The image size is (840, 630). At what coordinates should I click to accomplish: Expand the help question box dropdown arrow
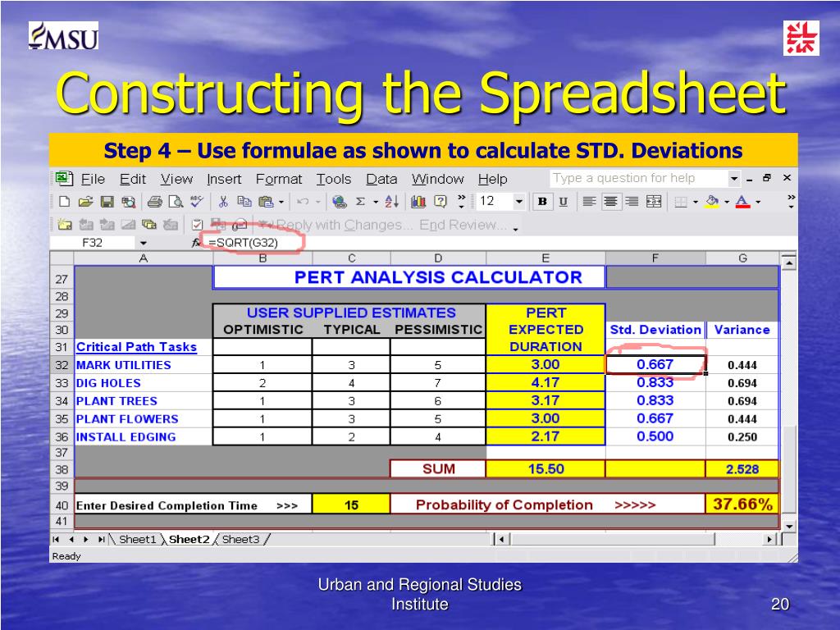pos(734,178)
